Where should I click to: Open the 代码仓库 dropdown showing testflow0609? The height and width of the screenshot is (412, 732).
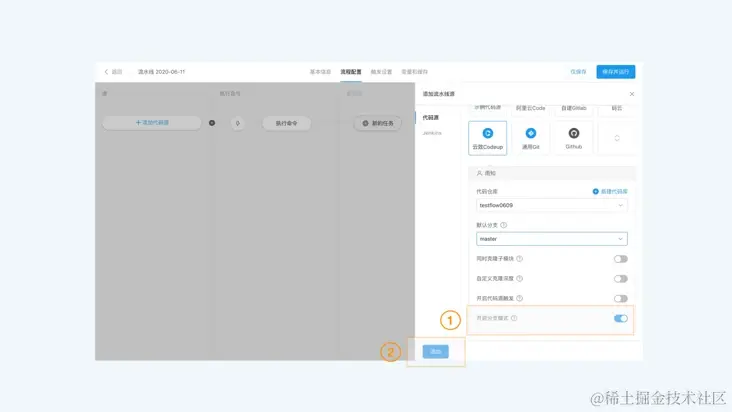coord(552,205)
